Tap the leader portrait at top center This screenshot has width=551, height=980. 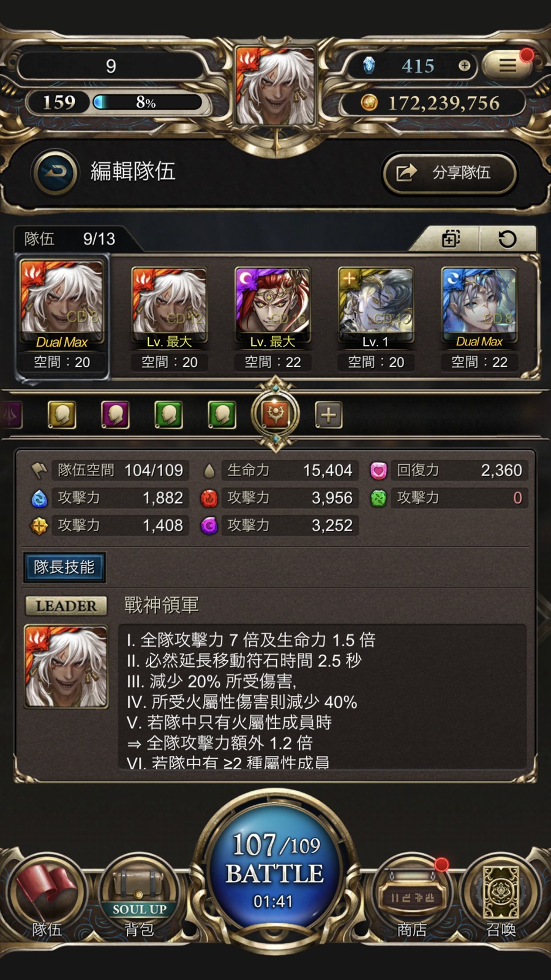point(275,86)
